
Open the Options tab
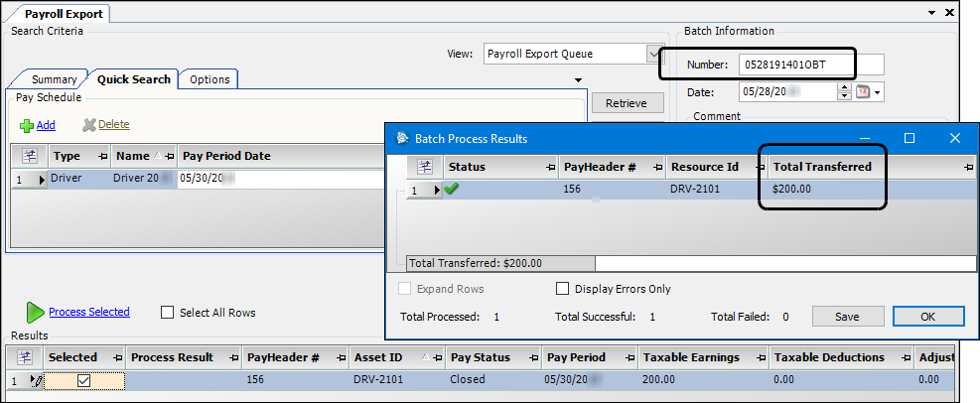pyautogui.click(x=210, y=79)
